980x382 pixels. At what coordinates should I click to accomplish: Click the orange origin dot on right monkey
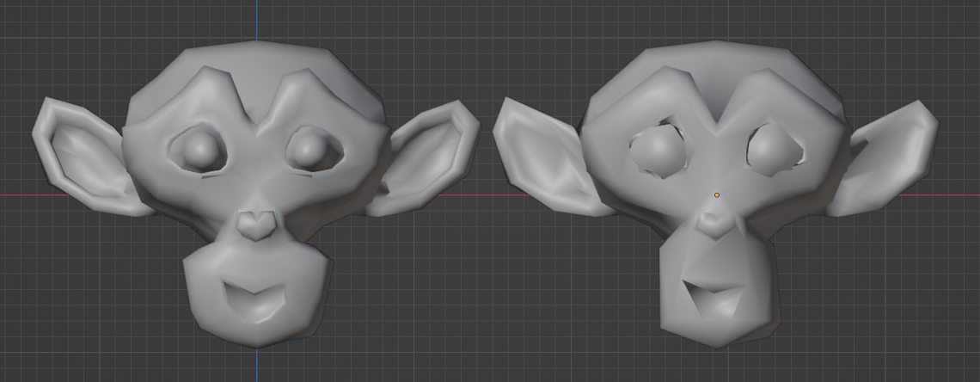(x=717, y=195)
